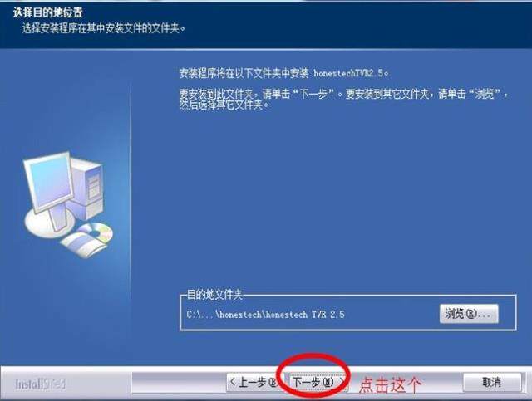Viewport: 532px width, 401px height.
Task: Click the dark blue header banner
Action: point(266,24)
